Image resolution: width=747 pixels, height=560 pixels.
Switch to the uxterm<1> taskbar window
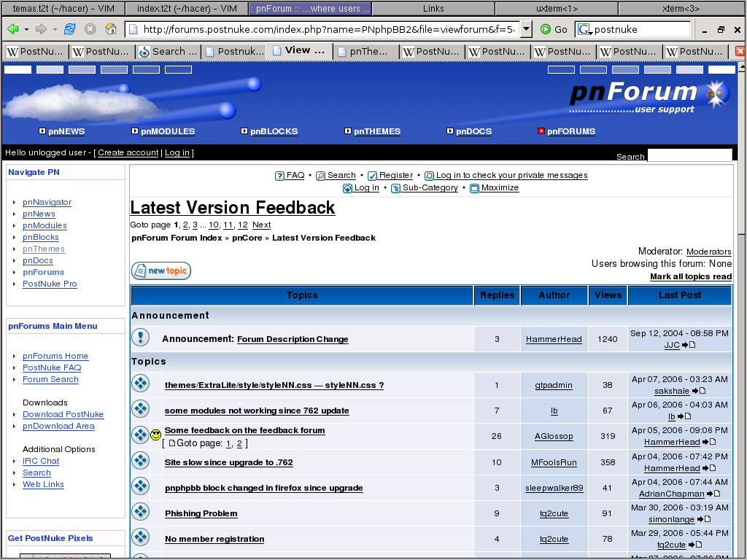pos(557,9)
